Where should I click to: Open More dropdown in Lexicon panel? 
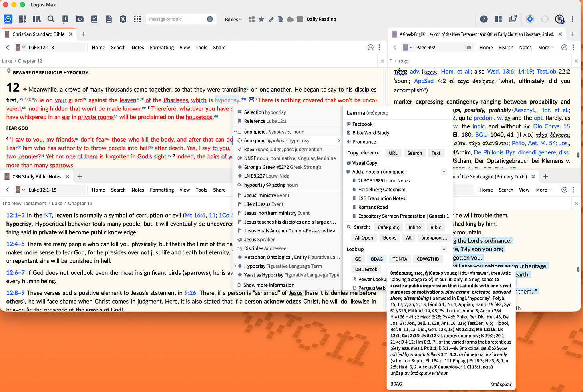pos(546,47)
